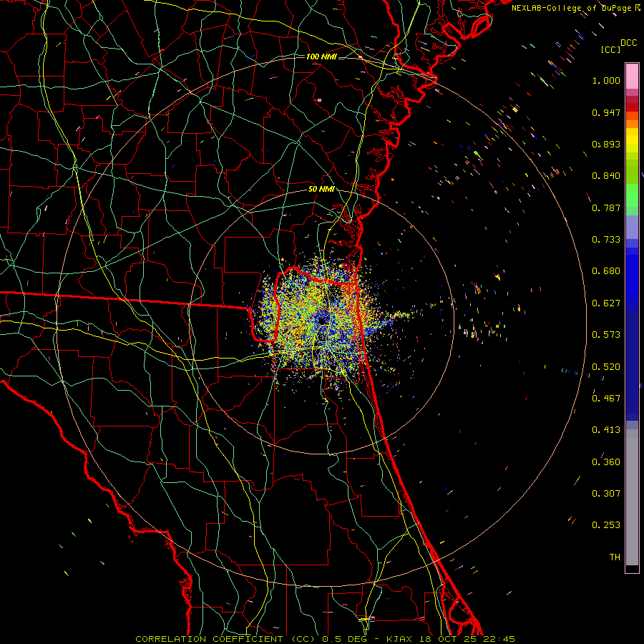Pick the pink segment of the color bar

click(x=632, y=77)
